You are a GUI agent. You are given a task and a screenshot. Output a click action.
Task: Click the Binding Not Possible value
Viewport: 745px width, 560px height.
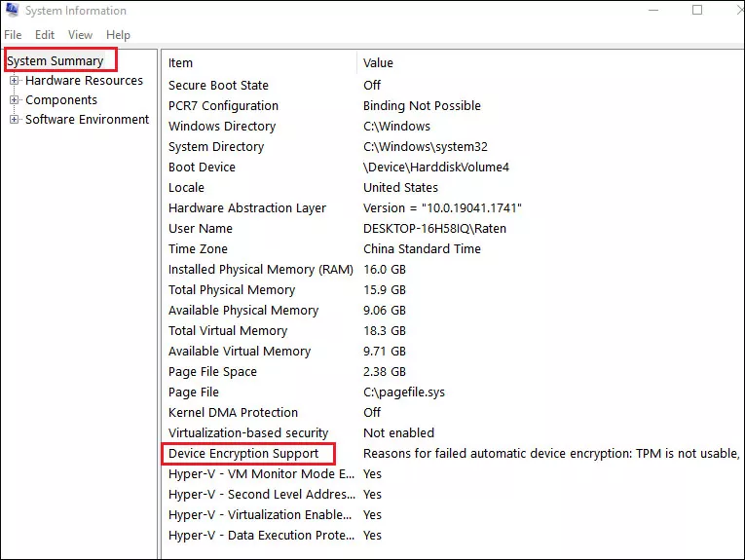click(x=422, y=105)
